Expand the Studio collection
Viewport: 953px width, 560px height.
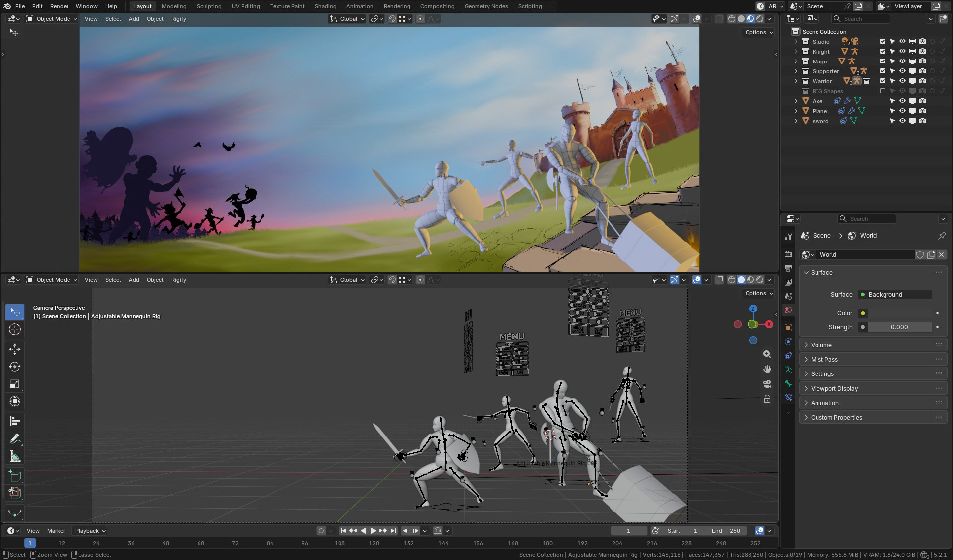[x=796, y=41]
